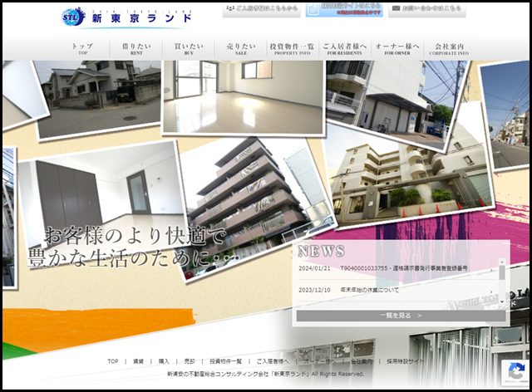Click the STL 新東京ランド logo
Screen dimensions: 532x392
click(x=127, y=17)
